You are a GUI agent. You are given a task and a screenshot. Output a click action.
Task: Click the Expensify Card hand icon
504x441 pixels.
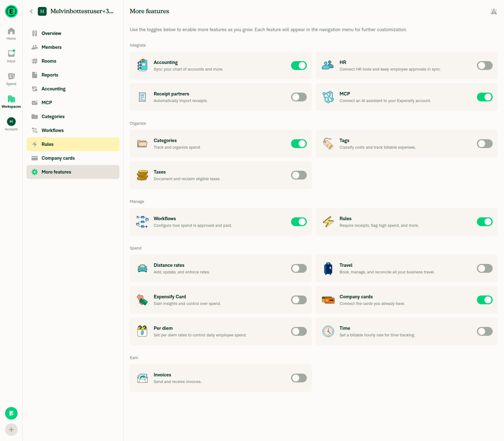pyautogui.click(x=142, y=300)
